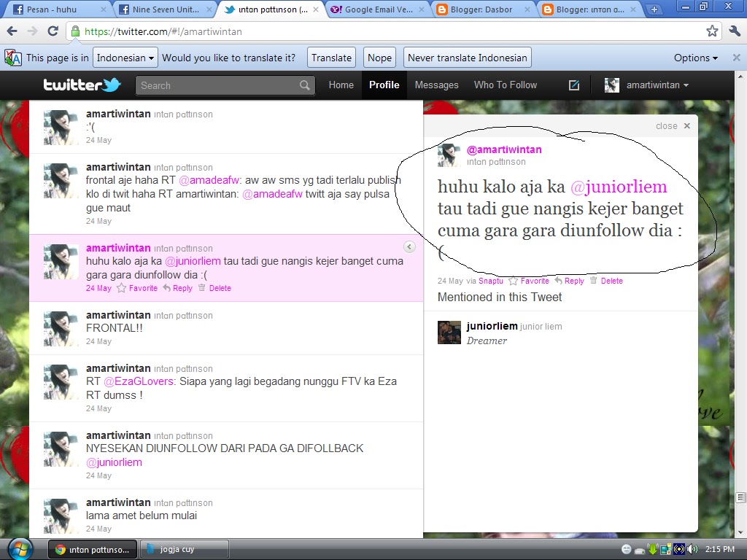
Task: Open a new browser tab
Action: pos(654,9)
